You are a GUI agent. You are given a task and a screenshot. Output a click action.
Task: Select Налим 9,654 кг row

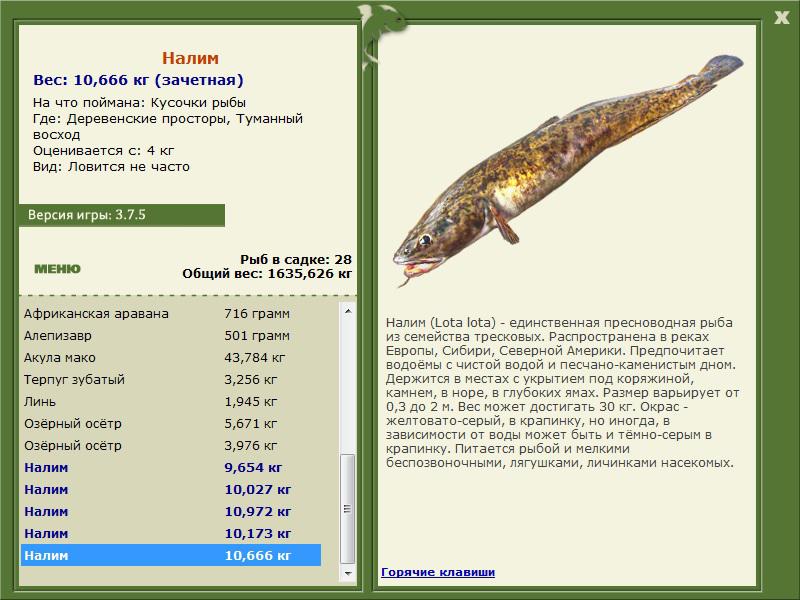click(x=171, y=467)
